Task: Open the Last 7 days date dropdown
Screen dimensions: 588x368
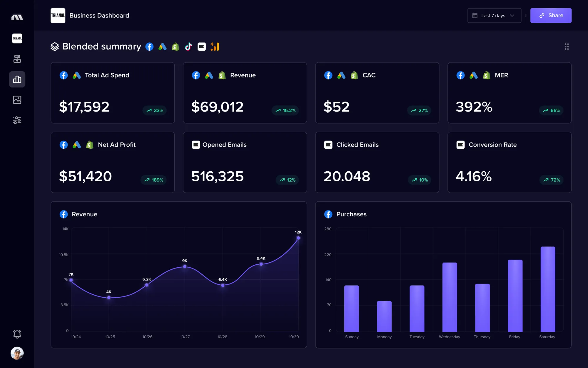Action: coord(494,16)
